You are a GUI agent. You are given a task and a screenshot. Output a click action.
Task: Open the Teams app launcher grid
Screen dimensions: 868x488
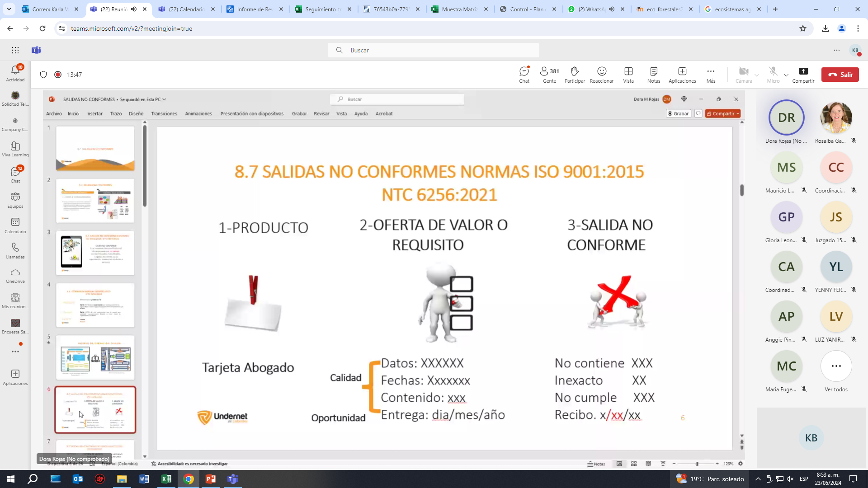(15, 50)
